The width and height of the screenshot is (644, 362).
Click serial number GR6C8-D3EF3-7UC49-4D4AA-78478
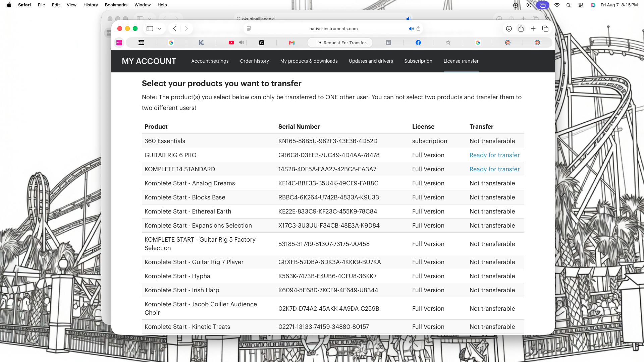(x=329, y=155)
